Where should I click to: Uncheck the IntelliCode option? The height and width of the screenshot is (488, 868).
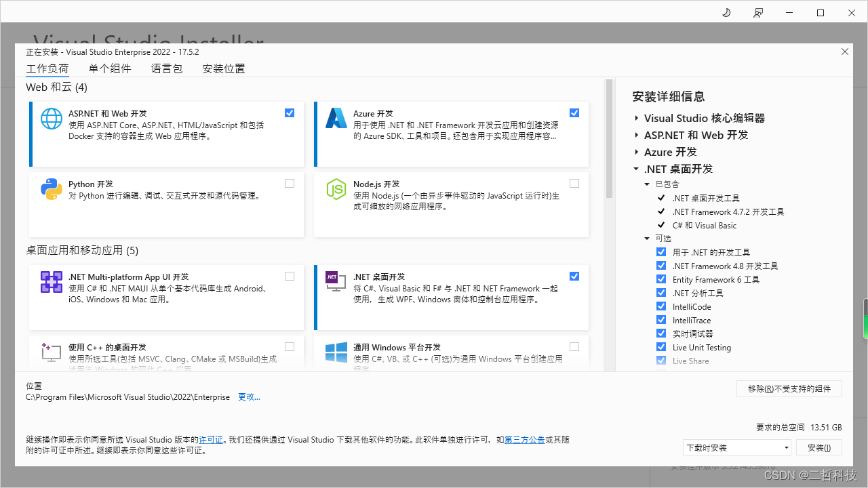pyautogui.click(x=661, y=306)
